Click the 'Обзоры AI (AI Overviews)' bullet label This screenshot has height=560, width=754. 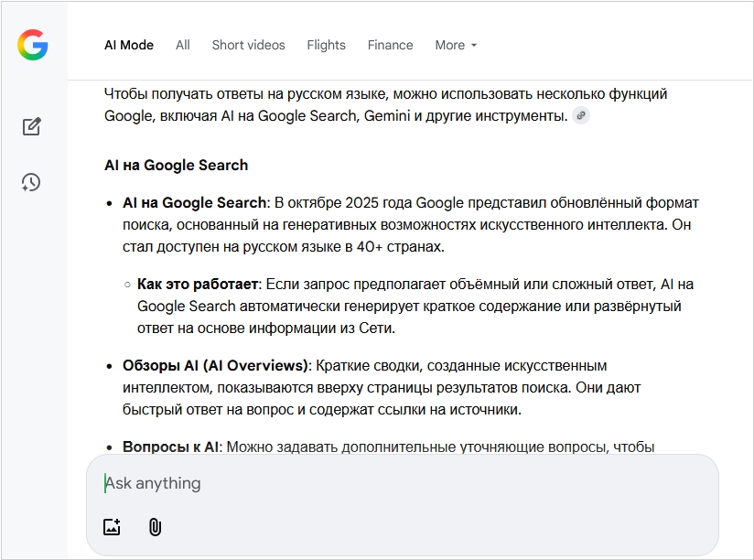215,366
